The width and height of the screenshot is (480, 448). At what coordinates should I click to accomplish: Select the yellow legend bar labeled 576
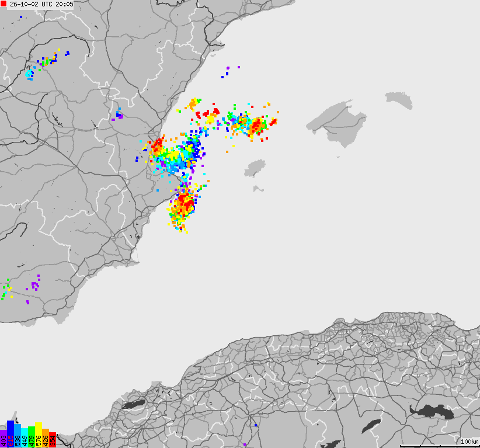tap(39, 435)
